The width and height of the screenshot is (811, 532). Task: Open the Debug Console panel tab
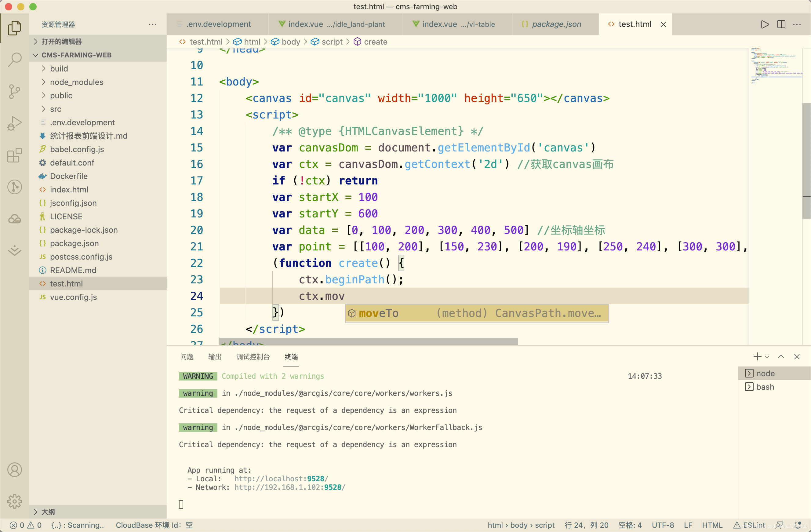point(253,357)
